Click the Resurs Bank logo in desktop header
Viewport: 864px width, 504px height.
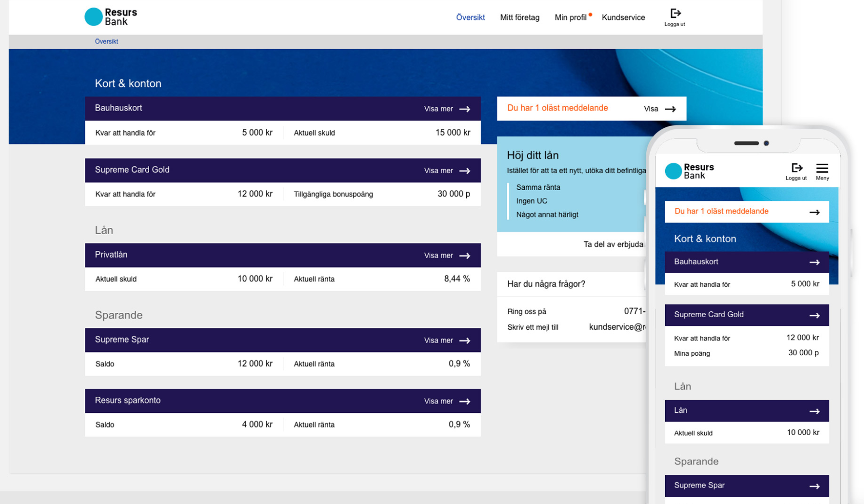(111, 16)
